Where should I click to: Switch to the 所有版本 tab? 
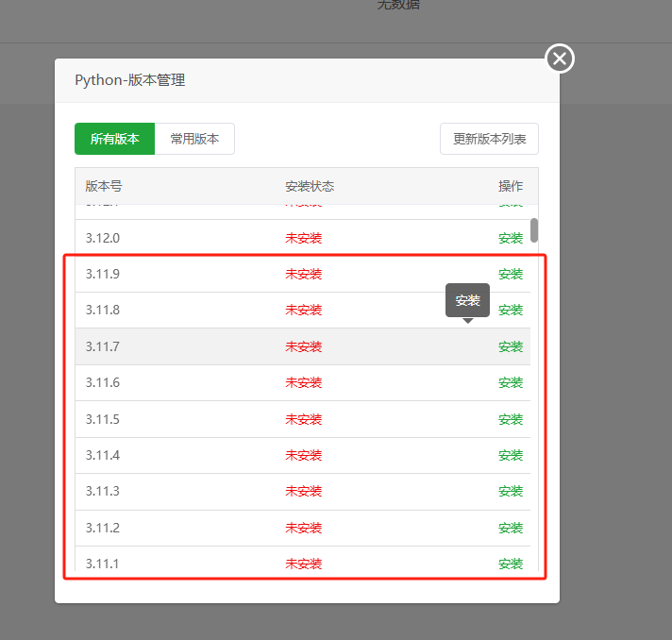[114, 139]
